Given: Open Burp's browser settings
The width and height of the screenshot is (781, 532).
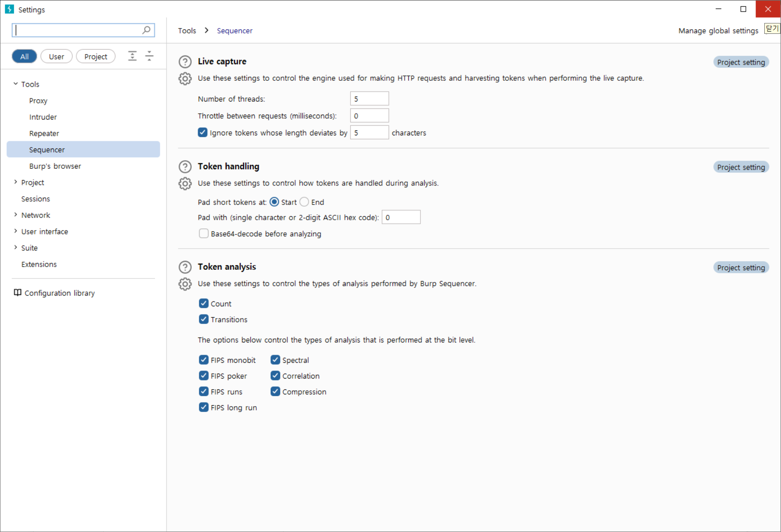Looking at the screenshot, I should click(x=55, y=166).
